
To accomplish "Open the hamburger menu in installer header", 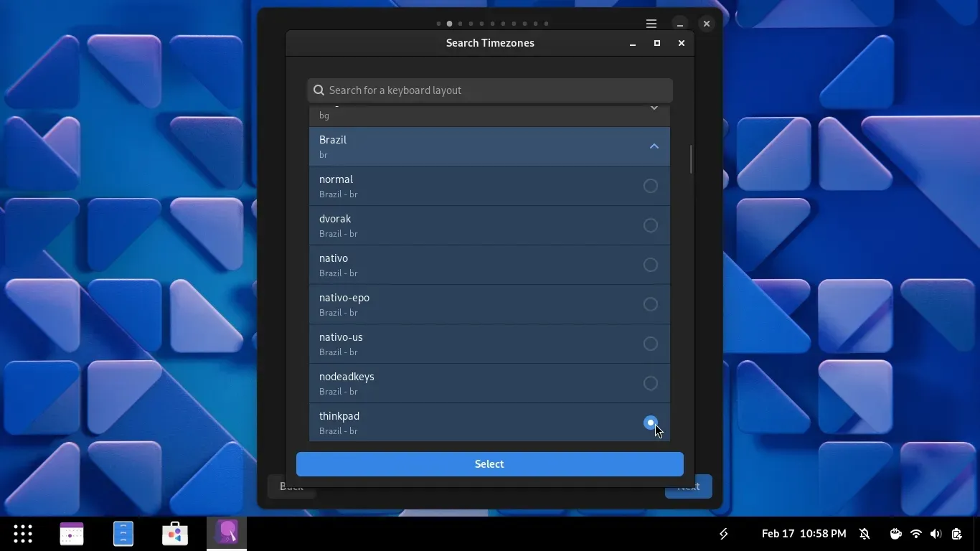I will [x=651, y=24].
